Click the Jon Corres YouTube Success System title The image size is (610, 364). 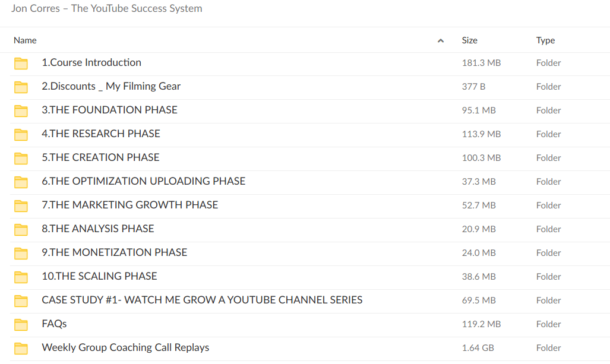[106, 8]
